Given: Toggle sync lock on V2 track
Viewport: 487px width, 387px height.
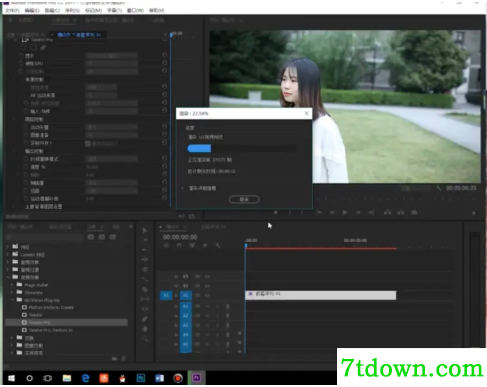Looking at the screenshot, I should point(197,286).
